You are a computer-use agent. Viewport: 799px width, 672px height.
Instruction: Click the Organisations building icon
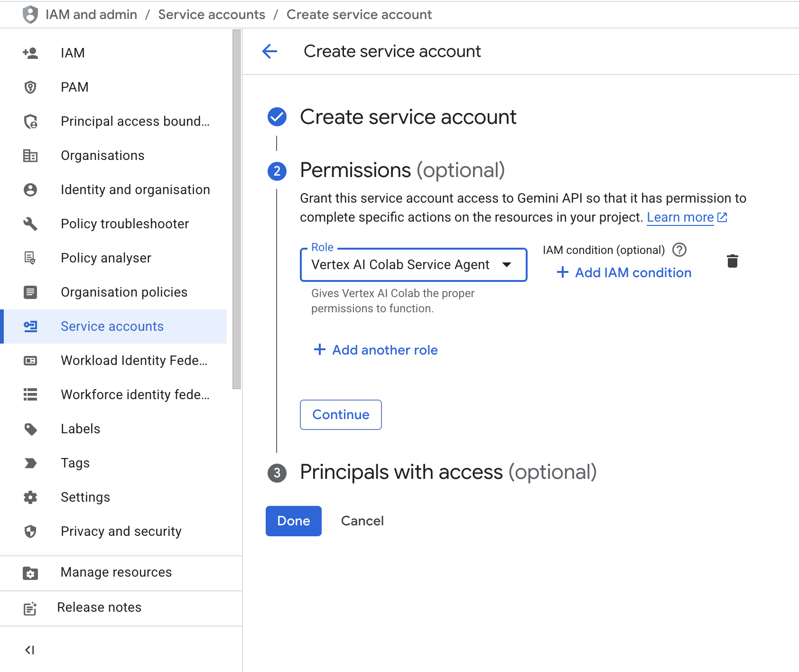click(30, 156)
